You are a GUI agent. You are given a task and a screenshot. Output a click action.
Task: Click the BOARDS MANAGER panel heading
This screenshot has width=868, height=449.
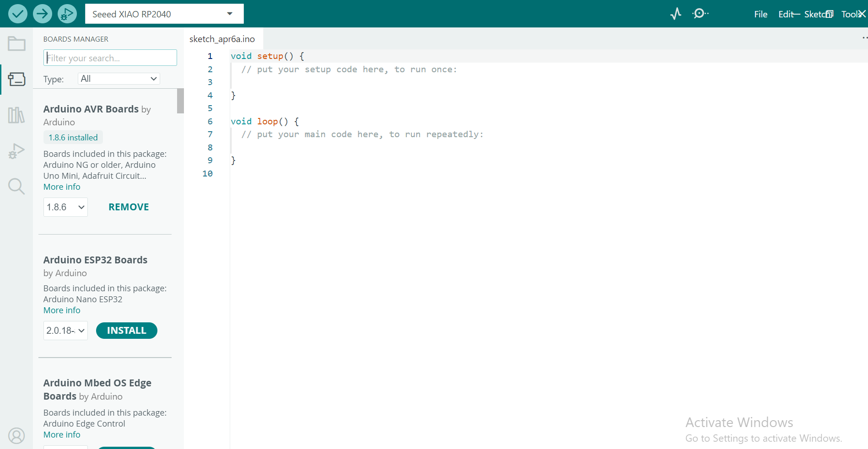click(76, 39)
